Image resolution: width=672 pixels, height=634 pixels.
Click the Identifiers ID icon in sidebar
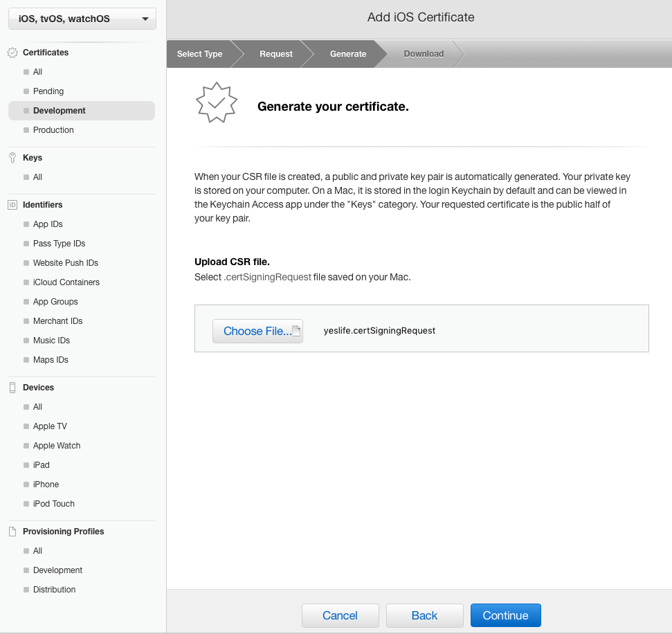click(x=12, y=205)
